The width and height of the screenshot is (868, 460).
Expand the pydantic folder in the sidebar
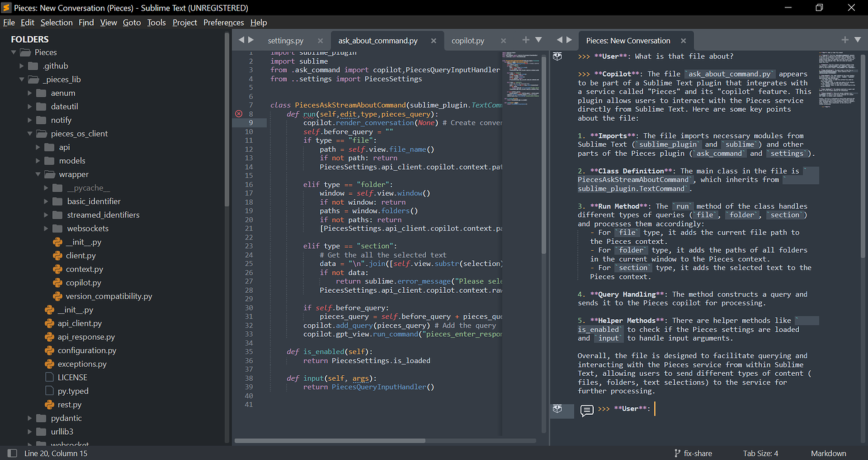tap(30, 418)
